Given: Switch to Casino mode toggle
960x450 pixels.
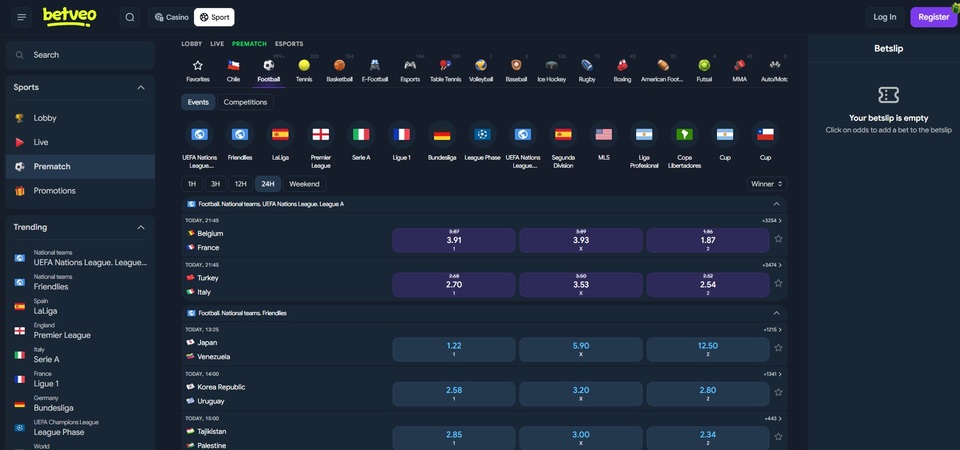Looking at the screenshot, I should point(171,17).
